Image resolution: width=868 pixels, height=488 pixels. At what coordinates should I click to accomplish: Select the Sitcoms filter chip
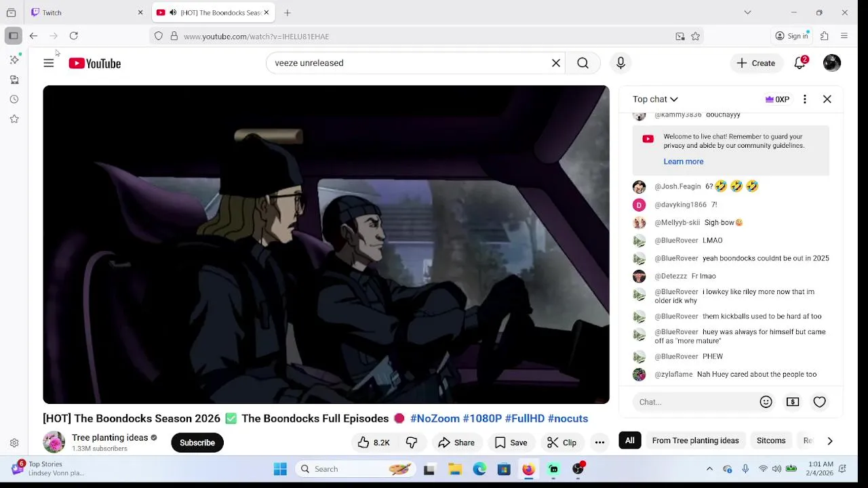(x=771, y=441)
